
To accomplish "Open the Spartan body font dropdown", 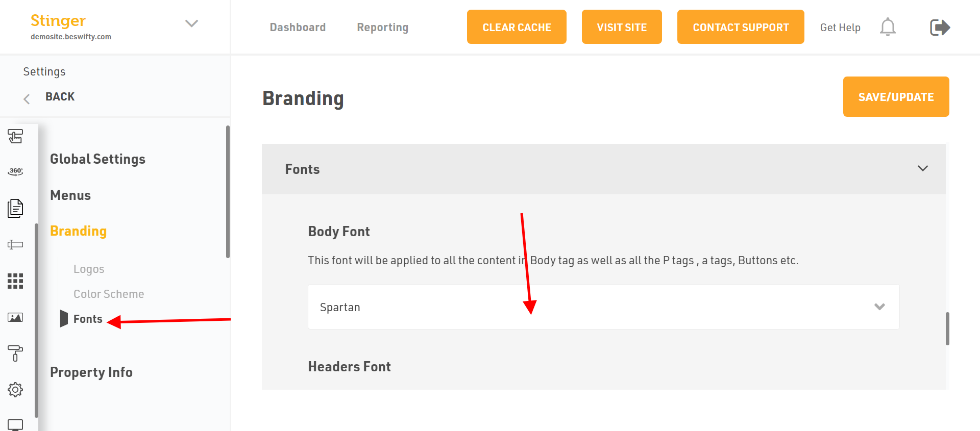I will (x=603, y=307).
